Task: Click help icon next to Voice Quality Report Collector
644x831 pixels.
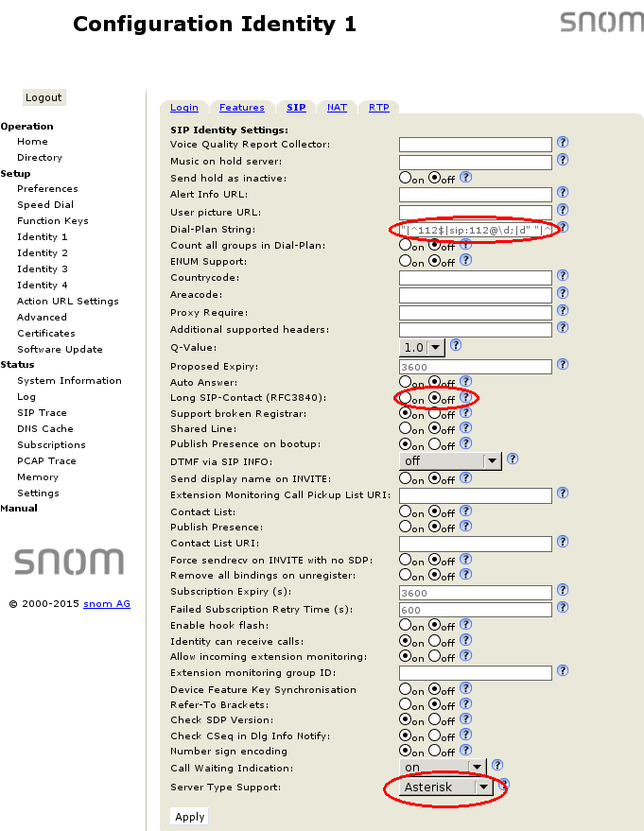Action: (x=563, y=143)
